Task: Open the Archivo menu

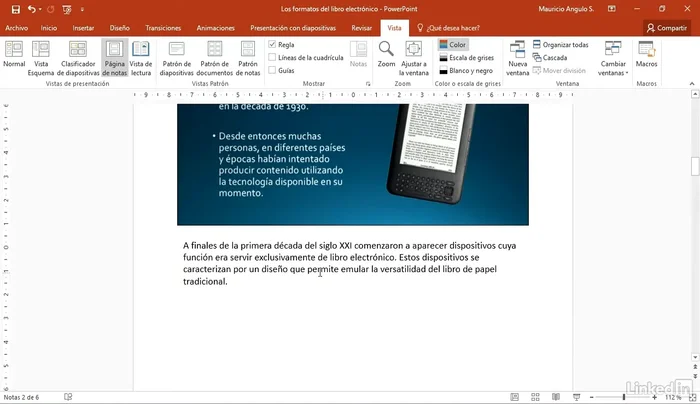Action: point(17,28)
